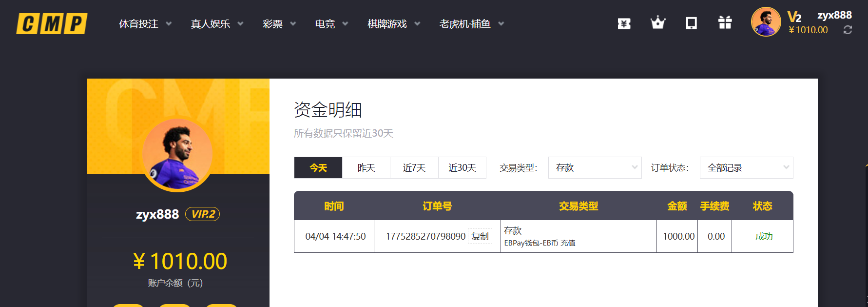This screenshot has width=868, height=307.
Task: Open the 交易类型 dropdown showing 存款
Action: [595, 168]
